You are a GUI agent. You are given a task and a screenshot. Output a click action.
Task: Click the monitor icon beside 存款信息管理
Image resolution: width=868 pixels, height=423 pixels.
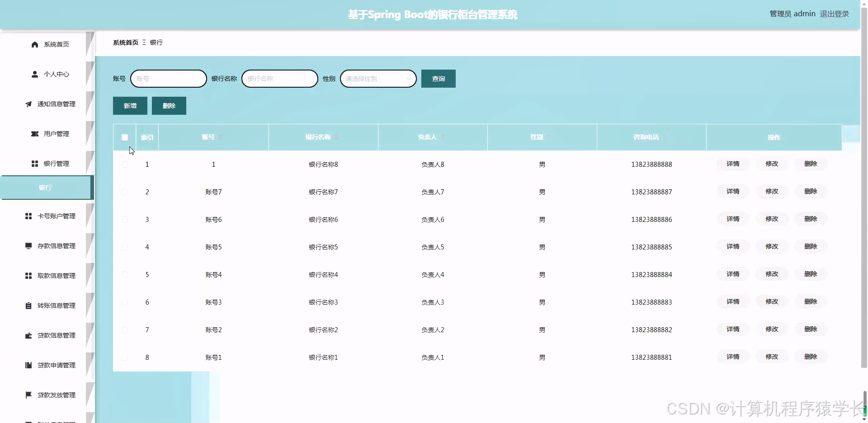28,246
